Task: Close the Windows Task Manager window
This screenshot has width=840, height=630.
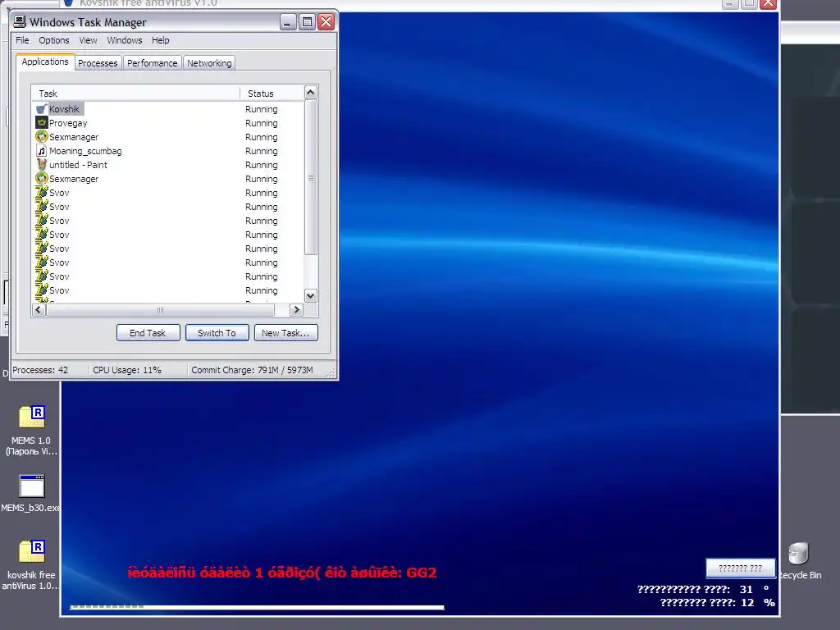Action: coord(326,22)
